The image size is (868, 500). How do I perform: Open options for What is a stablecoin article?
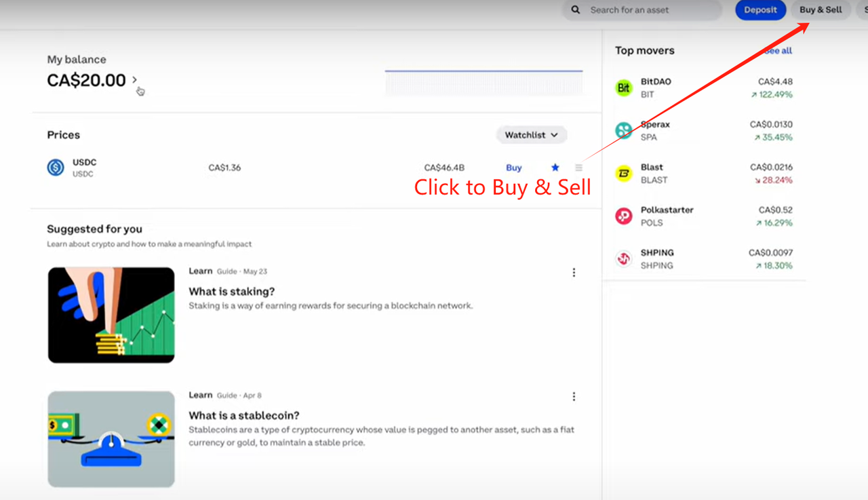574,396
